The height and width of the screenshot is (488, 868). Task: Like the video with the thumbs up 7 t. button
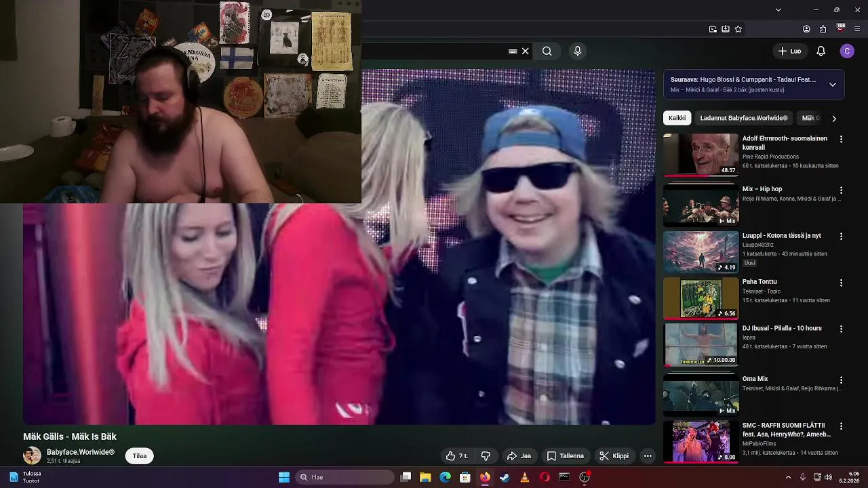(x=456, y=456)
